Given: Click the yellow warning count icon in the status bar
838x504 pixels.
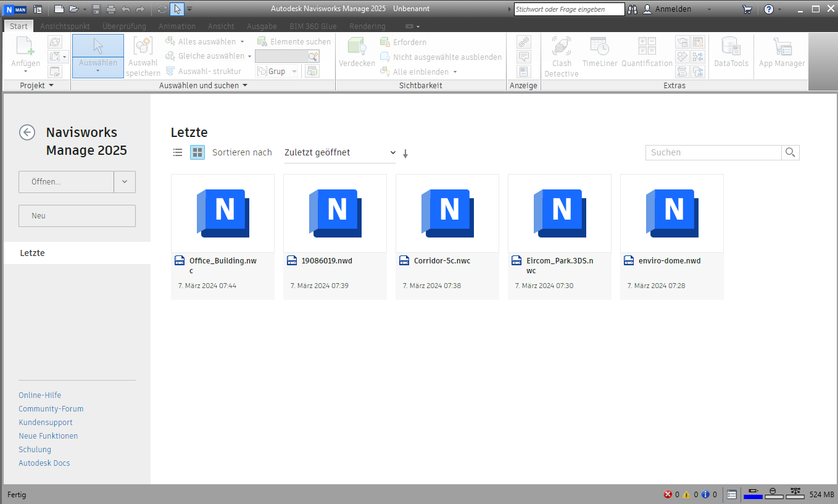Looking at the screenshot, I should click(686, 494).
